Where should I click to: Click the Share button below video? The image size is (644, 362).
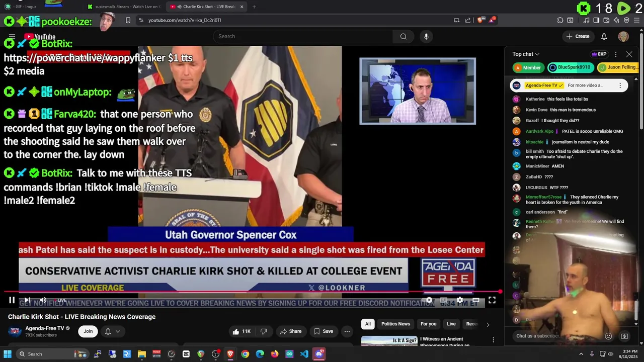click(x=291, y=331)
